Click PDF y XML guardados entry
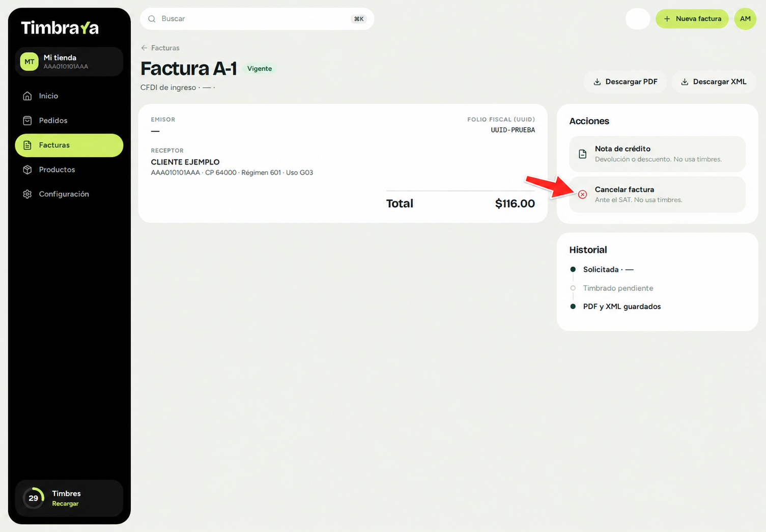The height and width of the screenshot is (532, 766). point(622,306)
